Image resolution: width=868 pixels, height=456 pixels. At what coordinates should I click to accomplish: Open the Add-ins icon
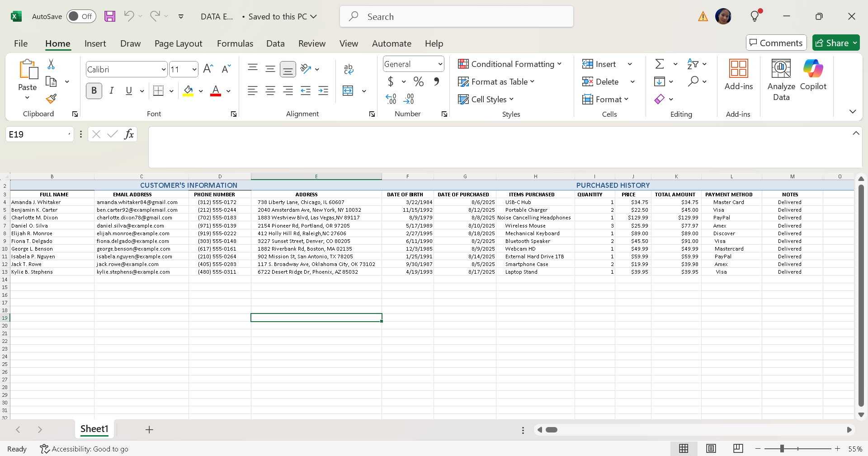[x=739, y=75]
